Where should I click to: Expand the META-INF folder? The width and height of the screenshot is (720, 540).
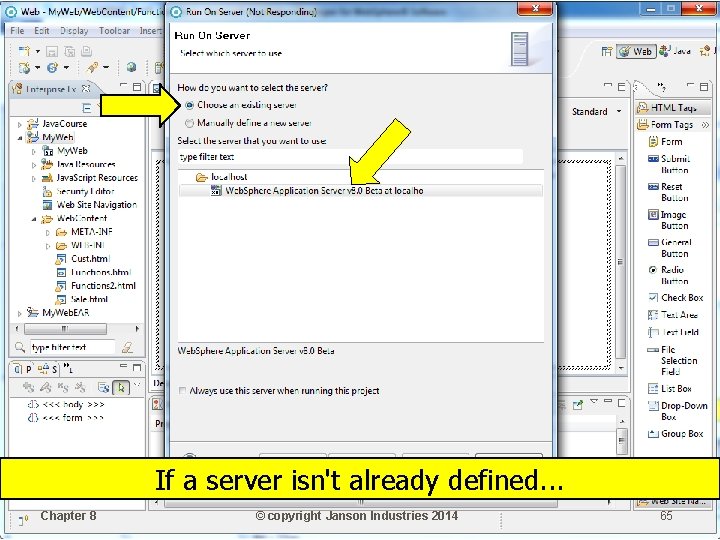48,232
